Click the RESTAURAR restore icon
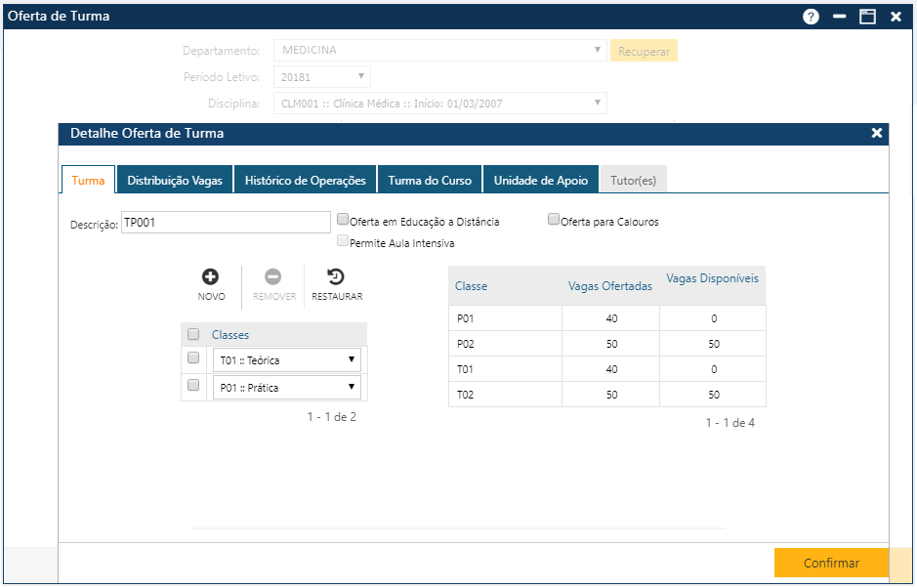The width and height of the screenshot is (917, 588). 336,277
